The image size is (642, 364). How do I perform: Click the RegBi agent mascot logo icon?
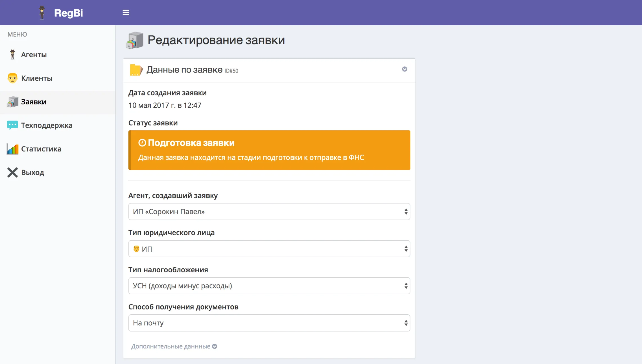click(42, 13)
